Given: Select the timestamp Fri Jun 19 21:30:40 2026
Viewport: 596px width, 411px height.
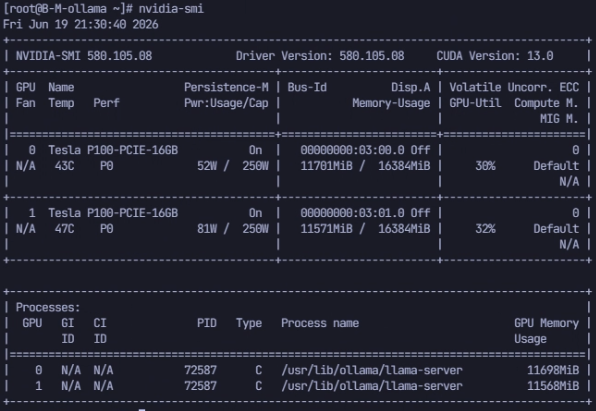Looking at the screenshot, I should pyautogui.click(x=81, y=24).
